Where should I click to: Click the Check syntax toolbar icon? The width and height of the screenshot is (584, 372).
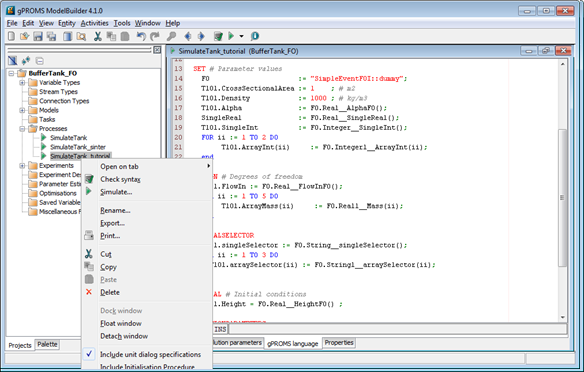(x=218, y=36)
